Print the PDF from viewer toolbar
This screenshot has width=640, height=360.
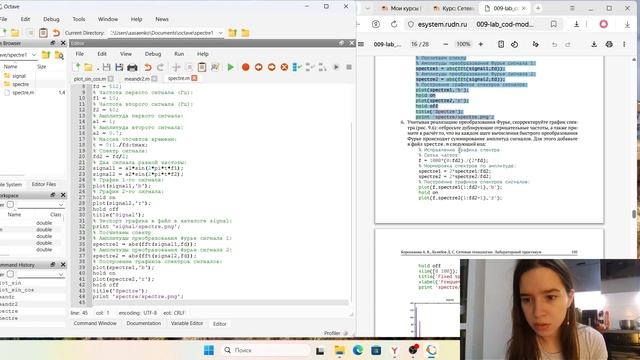click(x=609, y=44)
